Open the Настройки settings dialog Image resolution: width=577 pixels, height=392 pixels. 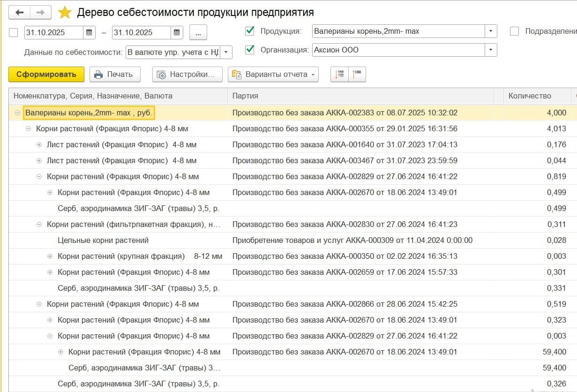(x=187, y=74)
